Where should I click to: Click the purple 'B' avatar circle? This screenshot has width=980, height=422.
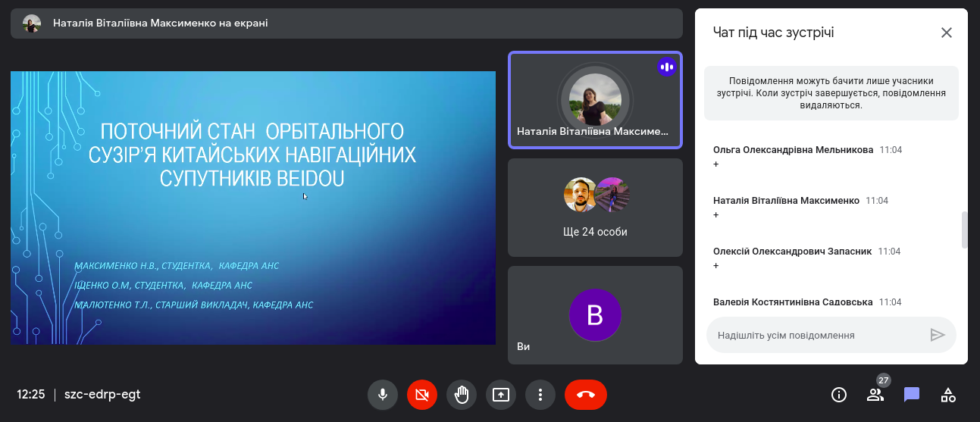pyautogui.click(x=595, y=314)
